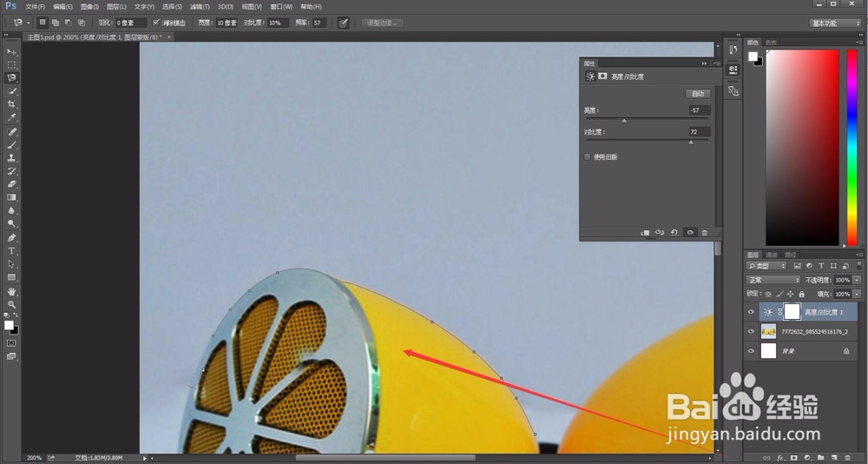868x464 pixels.
Task: Open the 填充 fill dropdown arrow
Action: [857, 295]
